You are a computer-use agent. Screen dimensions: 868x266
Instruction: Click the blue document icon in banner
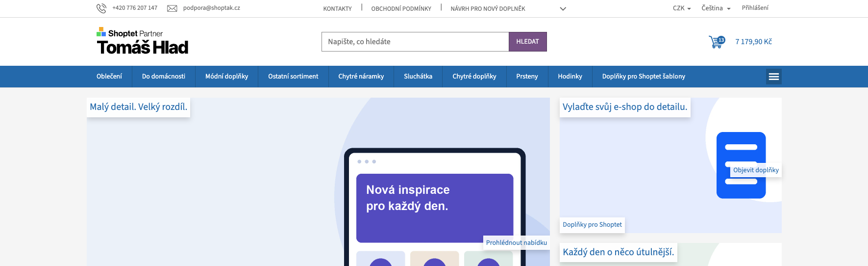tap(741, 165)
